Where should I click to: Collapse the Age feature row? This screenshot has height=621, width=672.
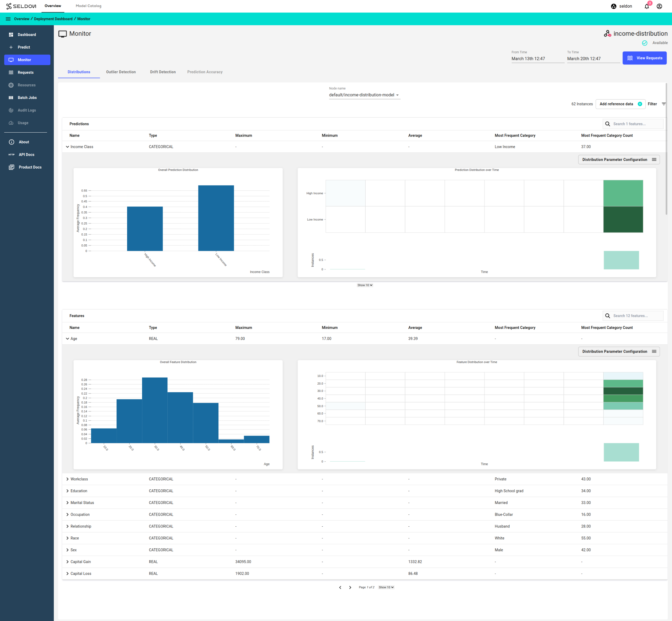[x=68, y=339]
